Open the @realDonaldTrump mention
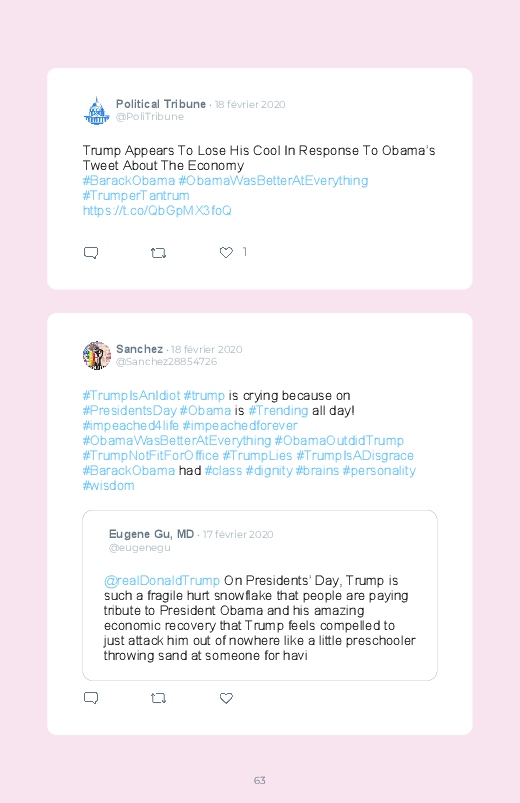The width and height of the screenshot is (520, 803). coord(162,581)
